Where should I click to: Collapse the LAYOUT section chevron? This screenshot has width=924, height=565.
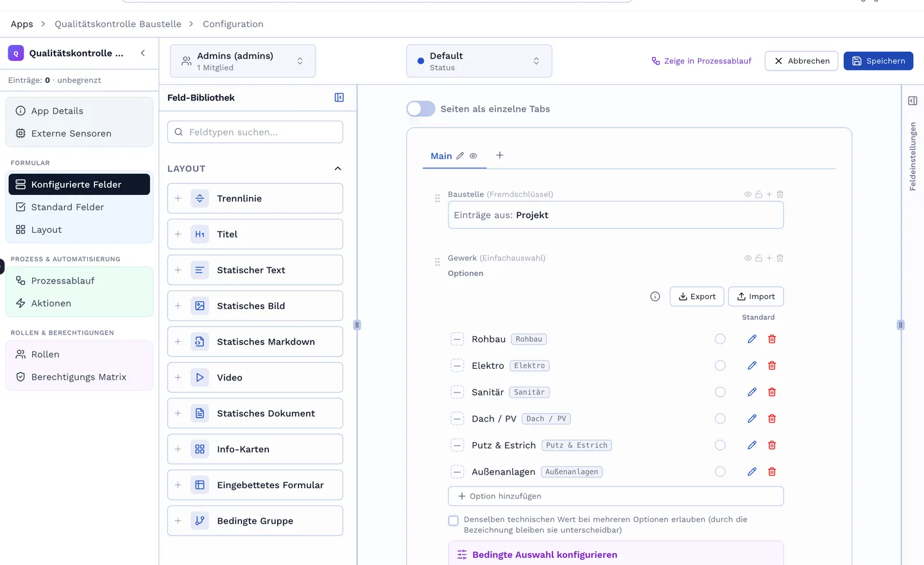tap(338, 169)
